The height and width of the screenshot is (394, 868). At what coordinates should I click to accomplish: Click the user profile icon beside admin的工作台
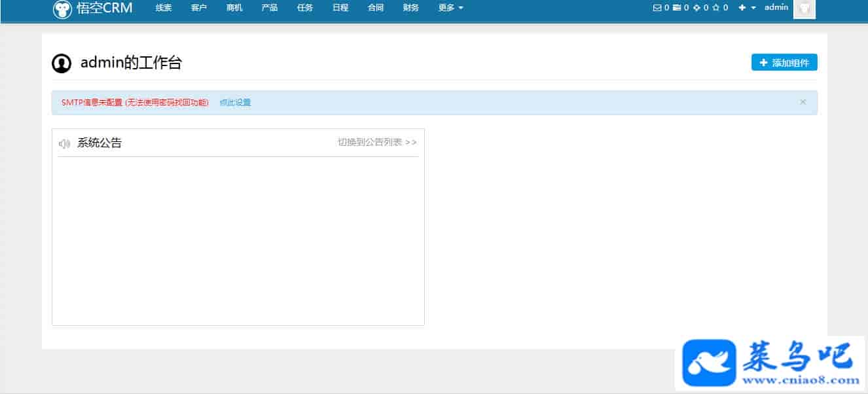tap(62, 63)
